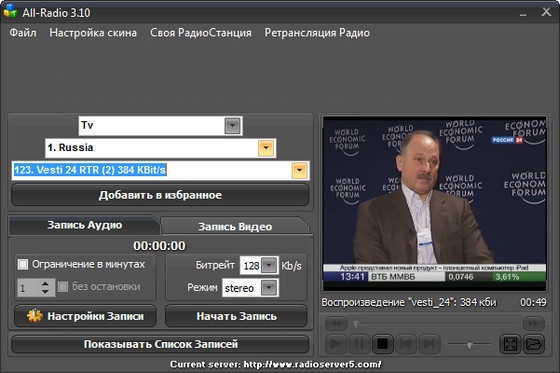Open file with the folder icon

point(534,344)
